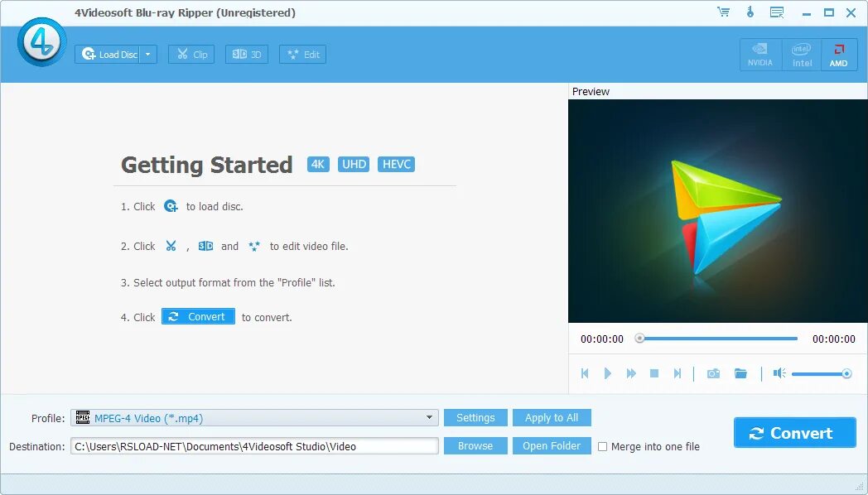Open the Profile format dropdown
The height and width of the screenshot is (495, 868).
point(430,417)
